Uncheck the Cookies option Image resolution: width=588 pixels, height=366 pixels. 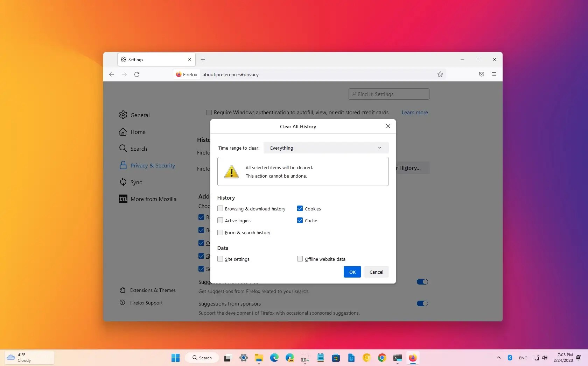300,208
